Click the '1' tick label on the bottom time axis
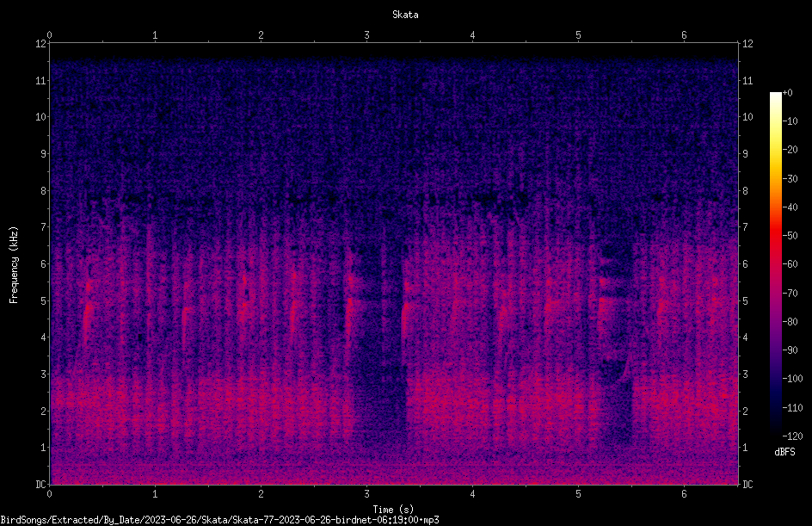 point(155,494)
